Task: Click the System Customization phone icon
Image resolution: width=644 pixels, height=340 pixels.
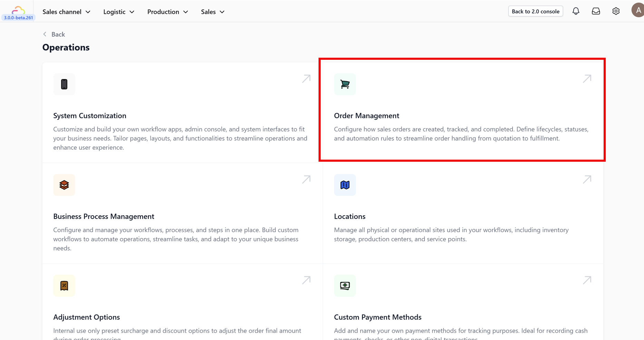Action: (64, 84)
